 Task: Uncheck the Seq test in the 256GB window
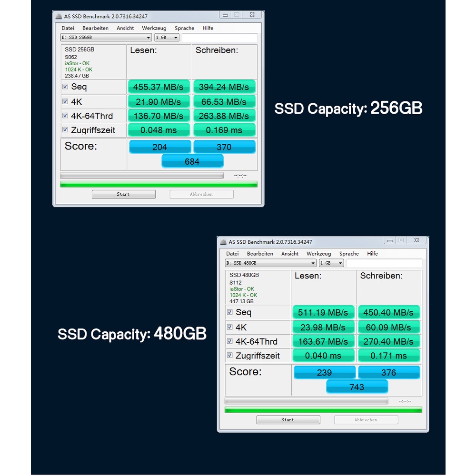pos(65,87)
